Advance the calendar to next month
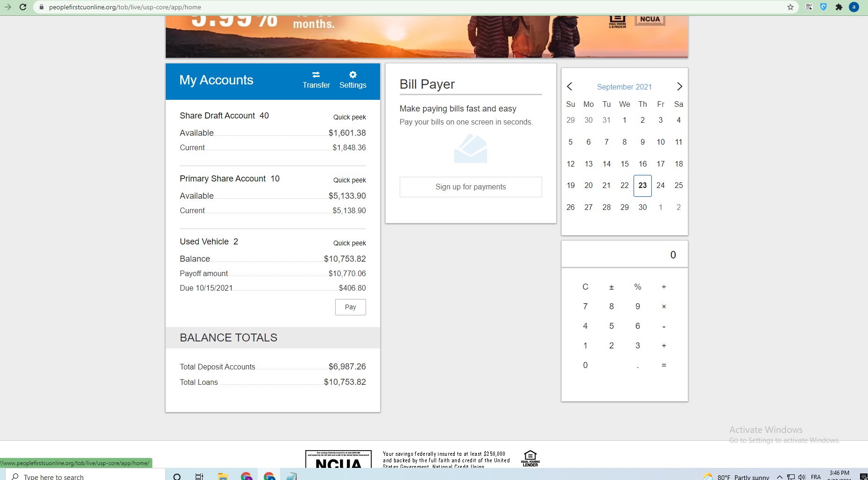 [679, 86]
